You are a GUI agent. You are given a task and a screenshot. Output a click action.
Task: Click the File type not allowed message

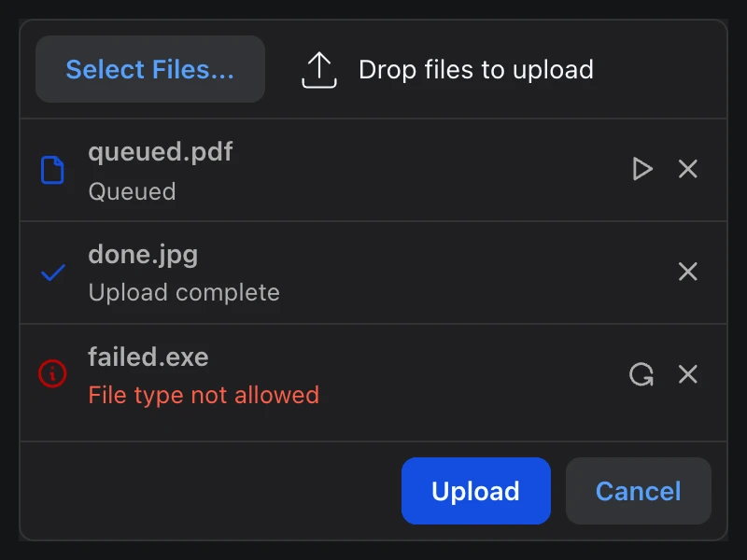pos(204,395)
